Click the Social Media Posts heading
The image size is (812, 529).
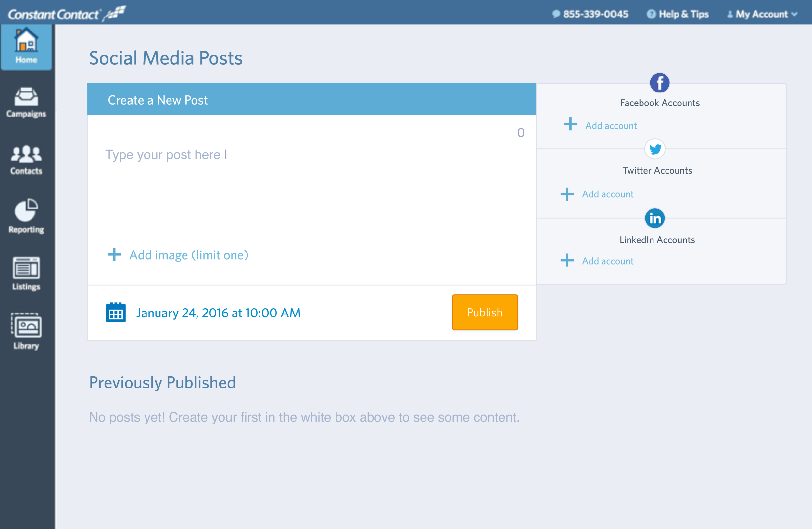pyautogui.click(x=166, y=58)
